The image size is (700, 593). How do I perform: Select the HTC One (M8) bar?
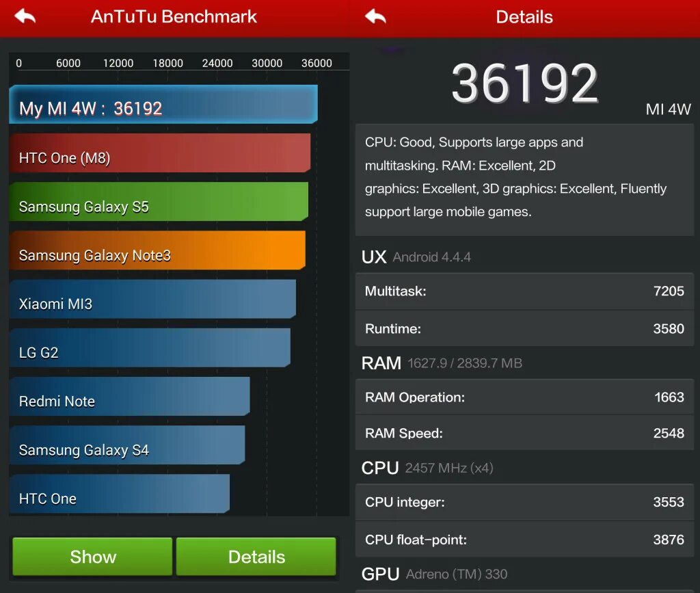click(x=160, y=153)
